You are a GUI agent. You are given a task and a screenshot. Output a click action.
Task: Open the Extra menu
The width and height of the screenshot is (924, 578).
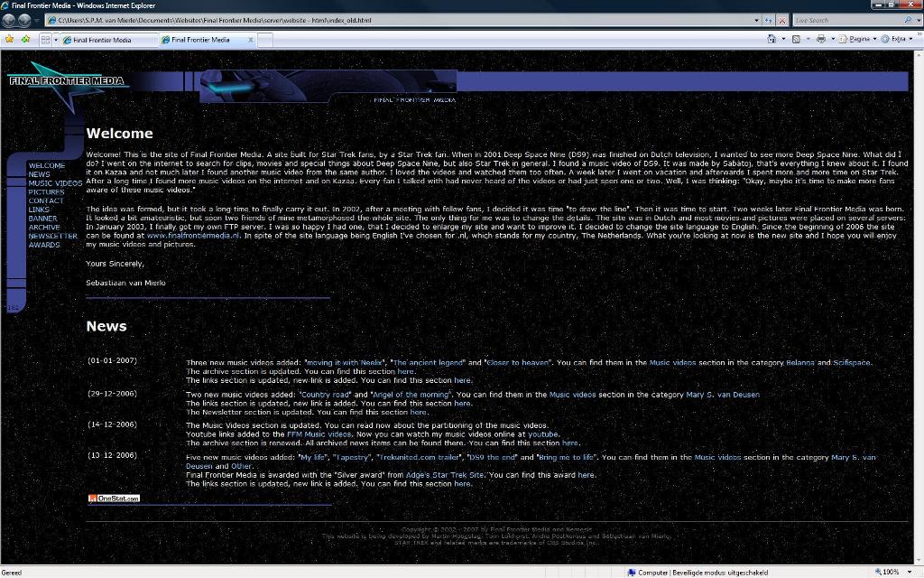tap(898, 39)
